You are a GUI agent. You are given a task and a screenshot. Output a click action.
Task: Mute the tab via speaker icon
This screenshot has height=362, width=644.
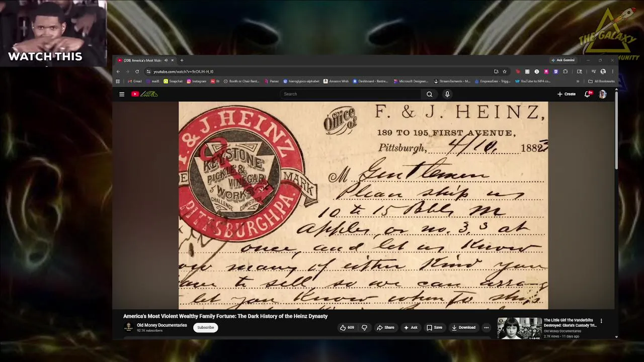[166, 60]
